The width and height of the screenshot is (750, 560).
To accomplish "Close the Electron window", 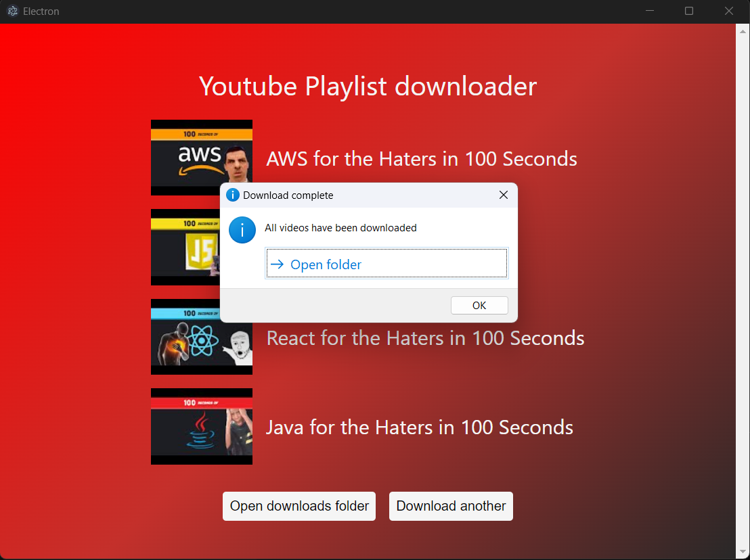I will 728,11.
